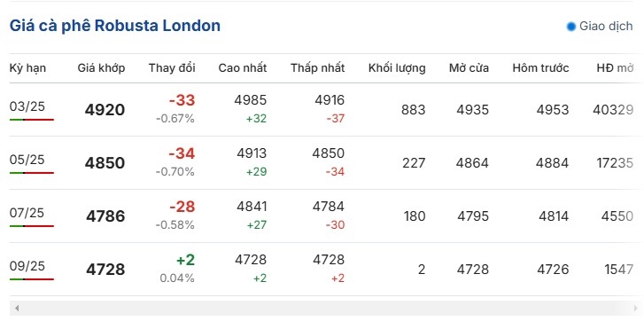Click the blue Giao dịch status dot
Viewport: 644px width, 329px height.
[570, 27]
